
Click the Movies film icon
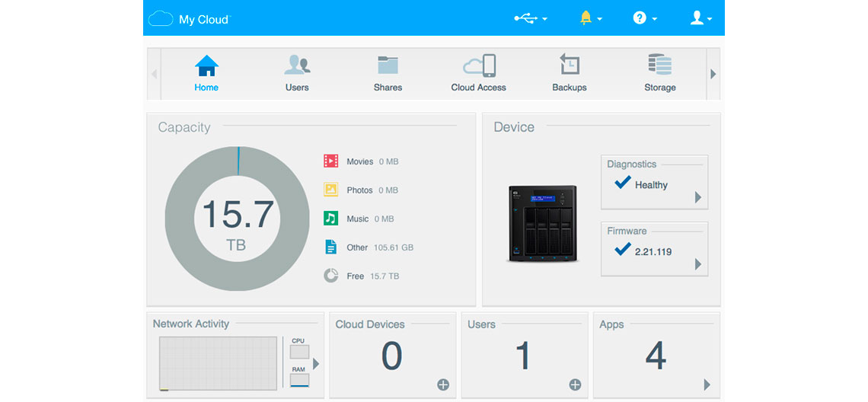coord(331,161)
